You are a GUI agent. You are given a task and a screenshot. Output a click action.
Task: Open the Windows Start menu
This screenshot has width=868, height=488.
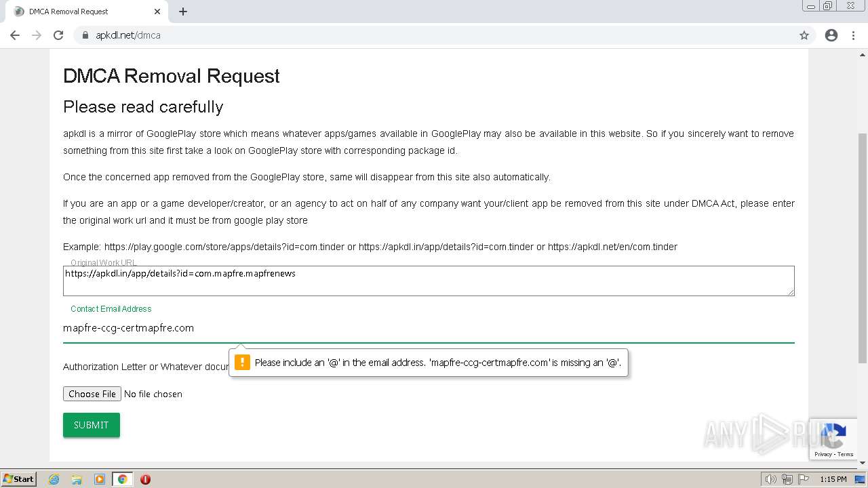(18, 479)
